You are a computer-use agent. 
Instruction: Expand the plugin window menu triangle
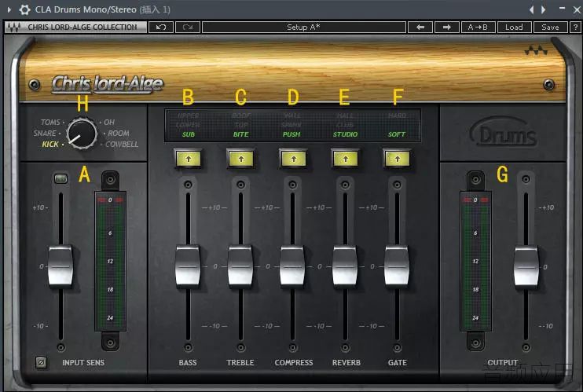pos(9,9)
